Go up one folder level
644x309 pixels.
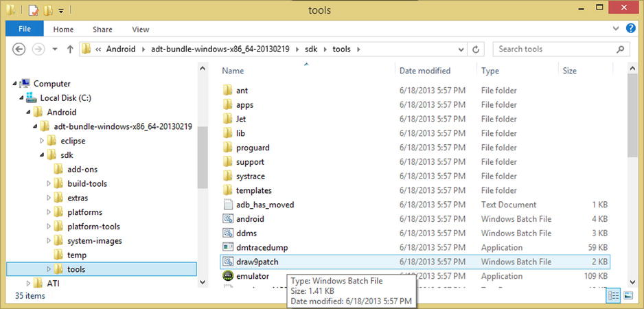click(70, 49)
